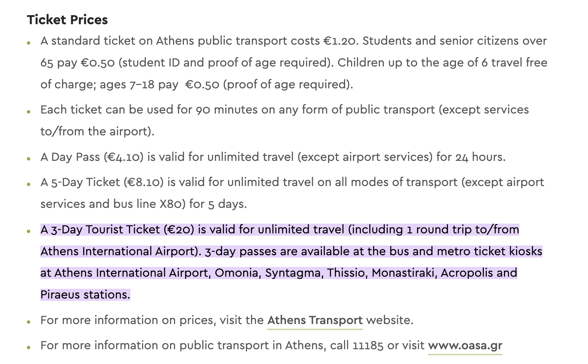The image size is (588, 364).
Task: Click the €1.20 standard ticket price
Action: tap(341, 41)
